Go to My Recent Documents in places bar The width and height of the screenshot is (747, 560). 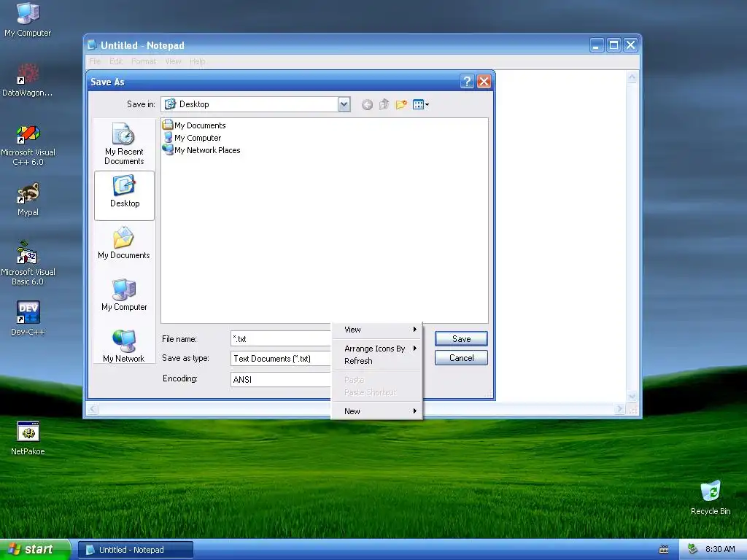[124, 144]
